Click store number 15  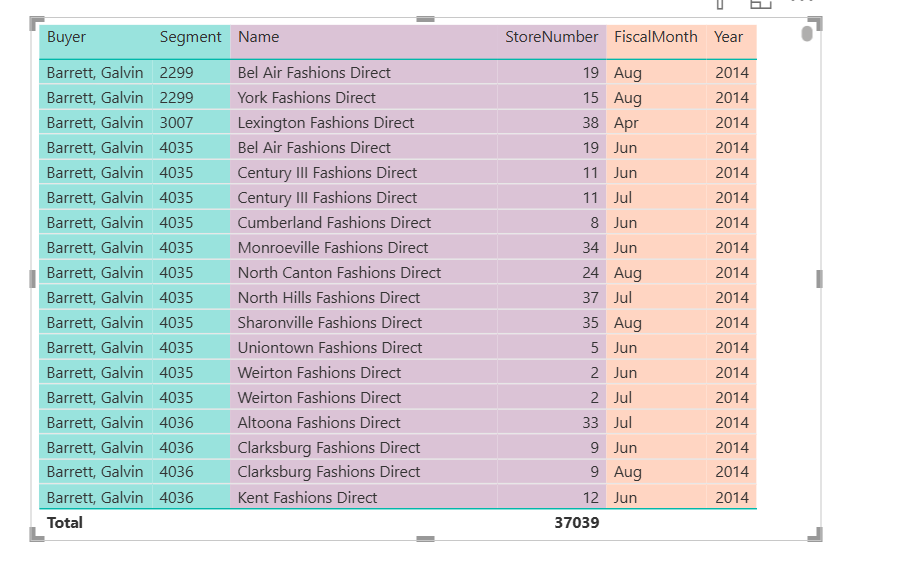pos(591,98)
